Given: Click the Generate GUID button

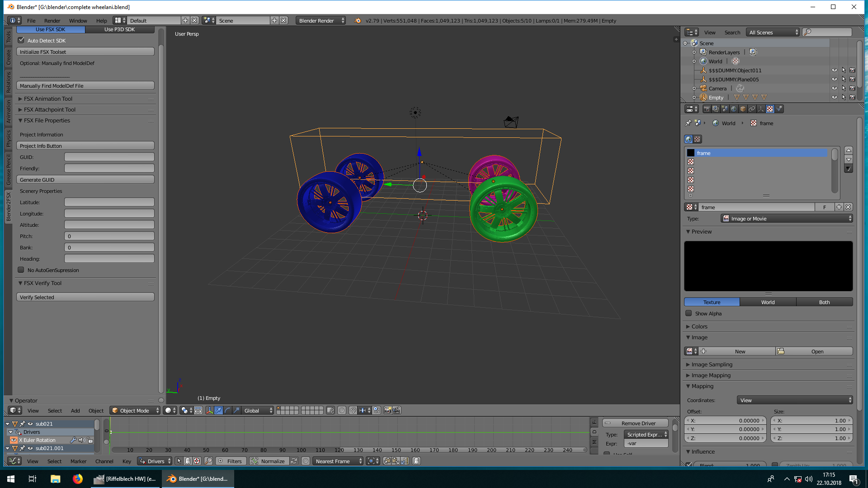Looking at the screenshot, I should (x=85, y=179).
